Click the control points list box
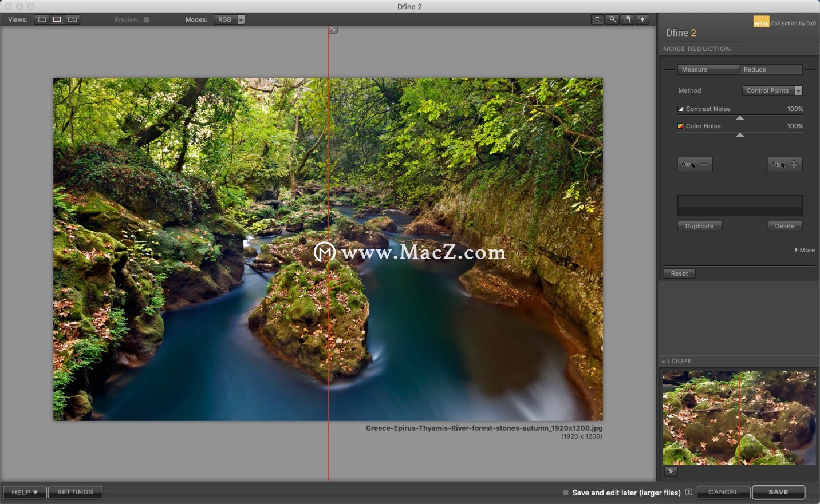 [740, 205]
